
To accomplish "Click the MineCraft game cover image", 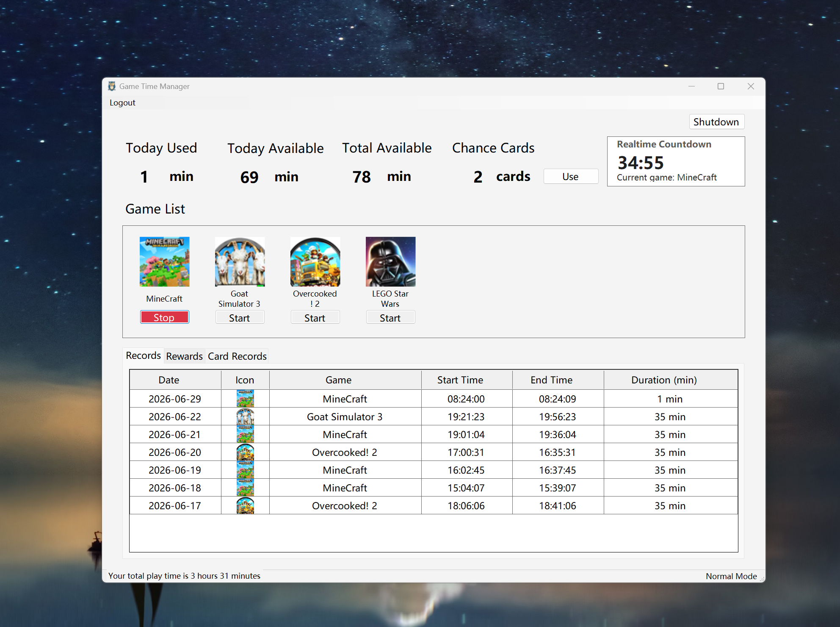I will click(165, 262).
